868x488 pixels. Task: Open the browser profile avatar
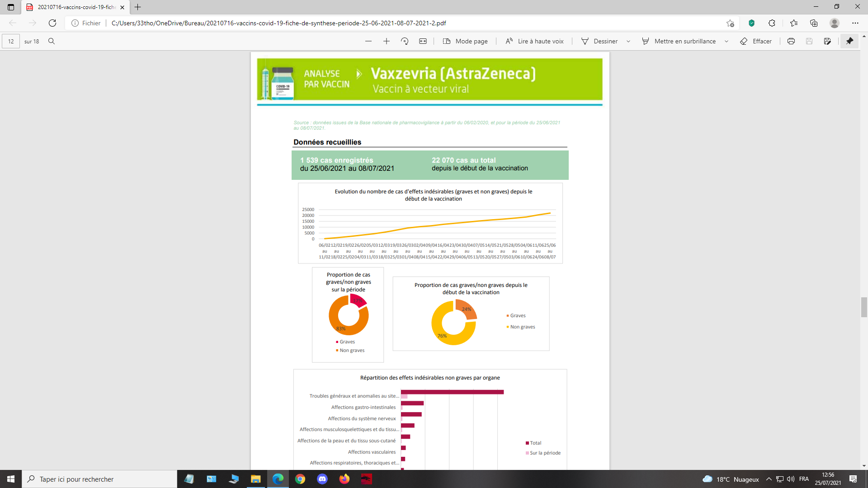point(835,23)
